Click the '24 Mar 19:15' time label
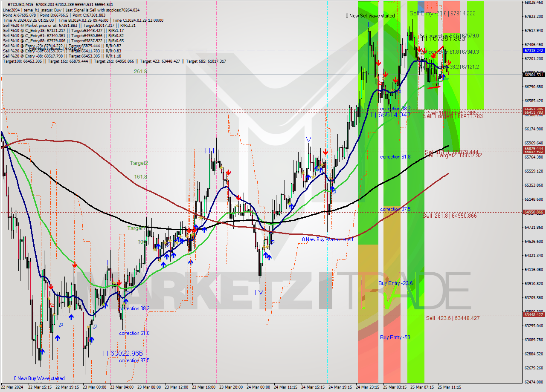Viewport: 546px width, 392px height. tap(340, 387)
